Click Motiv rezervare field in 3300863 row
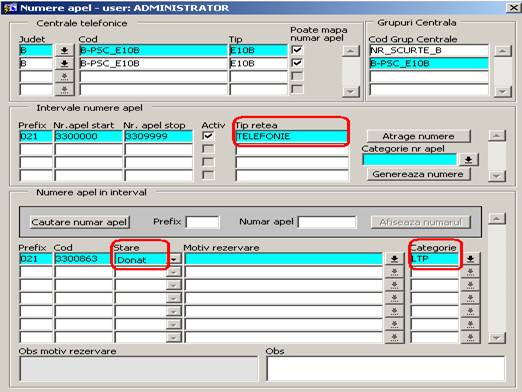This screenshot has height=392, width=522. pyautogui.click(x=283, y=259)
